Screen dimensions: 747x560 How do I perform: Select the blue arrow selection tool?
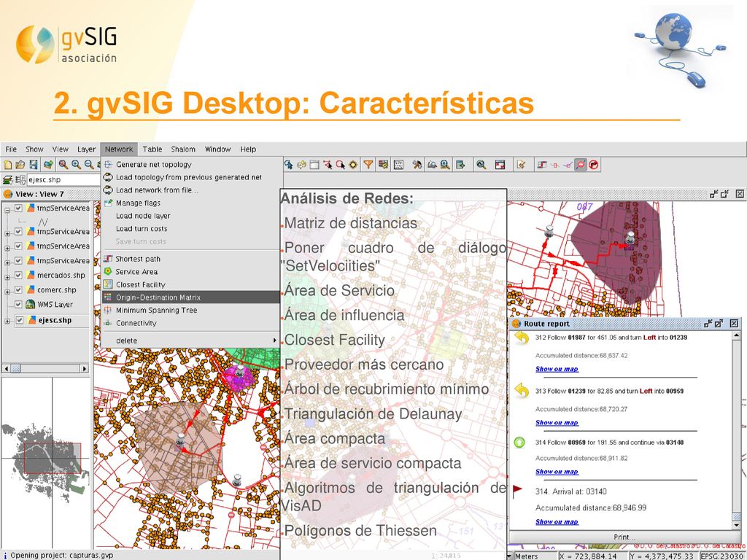click(289, 165)
